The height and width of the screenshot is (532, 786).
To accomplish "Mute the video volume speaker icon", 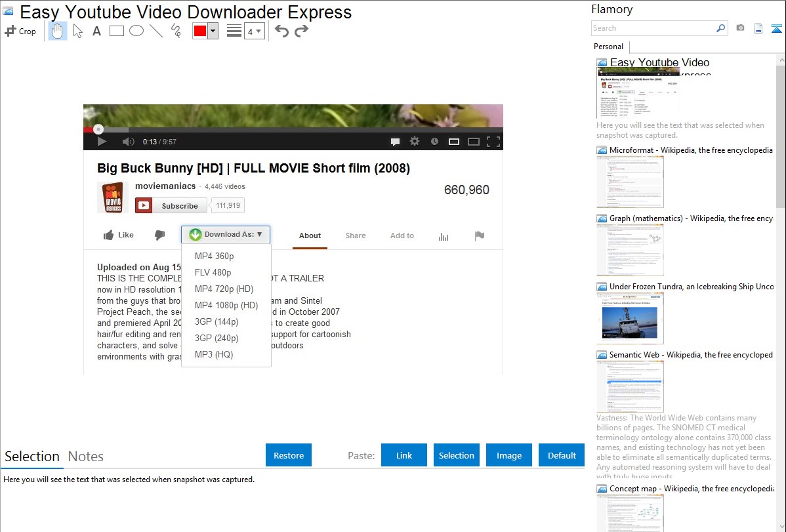I will tap(129, 142).
